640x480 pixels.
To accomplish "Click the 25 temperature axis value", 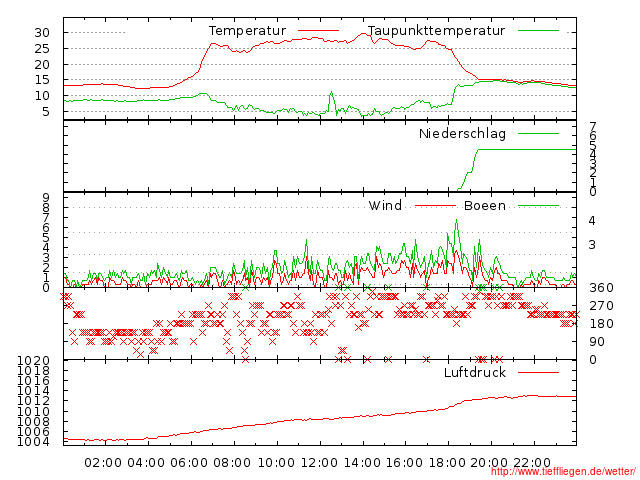I will [x=42, y=49].
